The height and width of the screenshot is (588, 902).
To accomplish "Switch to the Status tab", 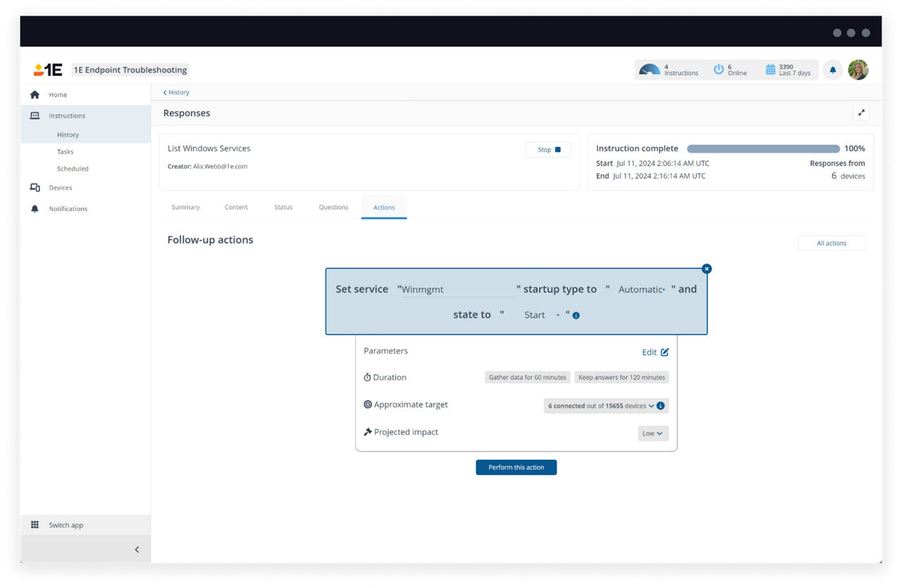I will 283,207.
